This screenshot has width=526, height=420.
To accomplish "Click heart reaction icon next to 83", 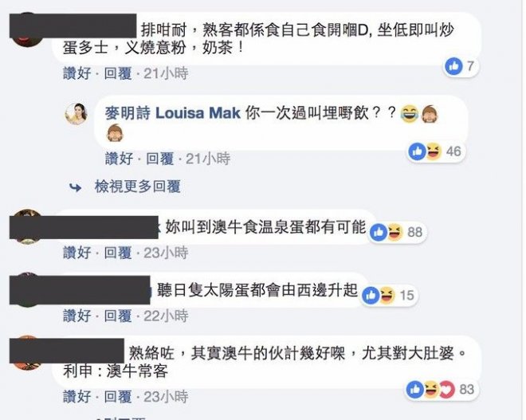I will point(446,390).
